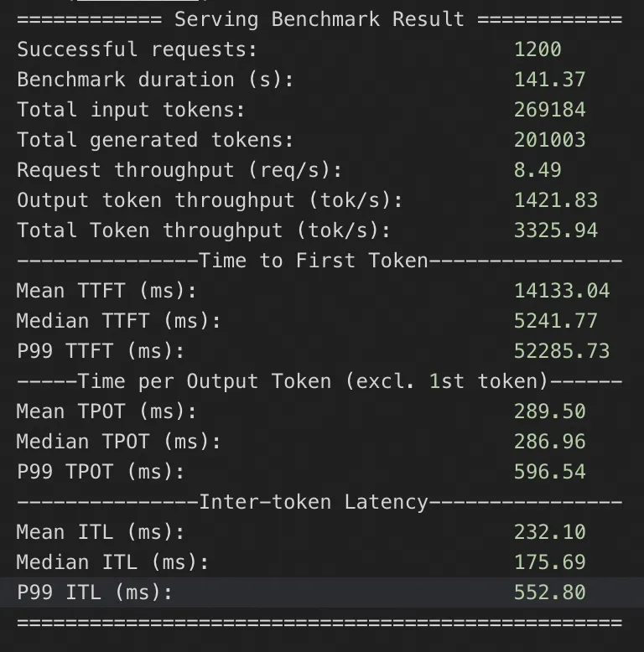The height and width of the screenshot is (652, 644).
Task: Select the Output token throughput value 1421.83
Action: pyautogui.click(x=555, y=200)
